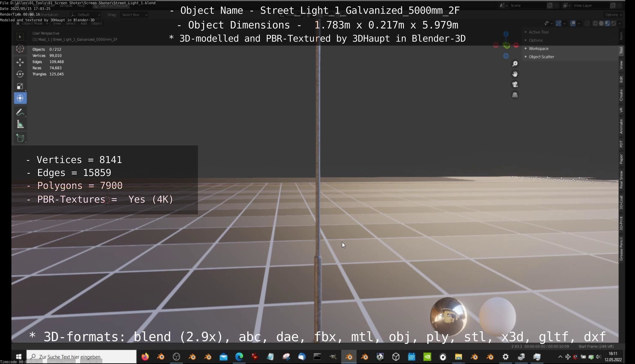Viewport: 635px width, 364px height.
Task: Click the View Layer name field
Action: click(591, 5)
